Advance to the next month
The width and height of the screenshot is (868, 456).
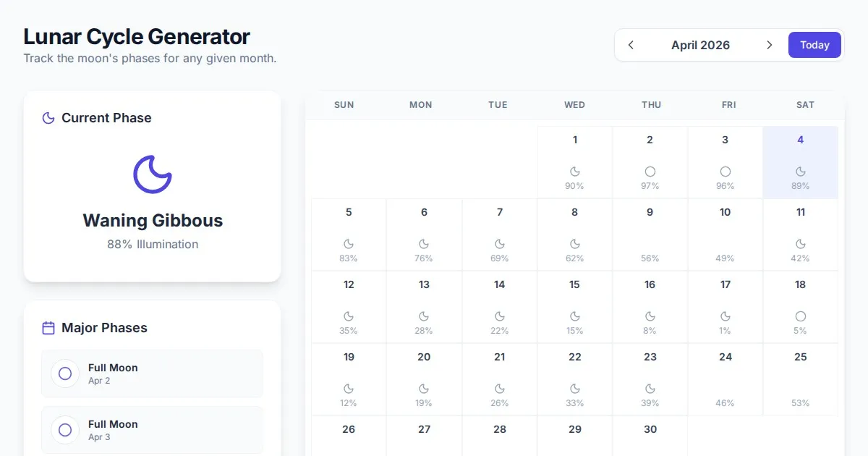pos(769,45)
